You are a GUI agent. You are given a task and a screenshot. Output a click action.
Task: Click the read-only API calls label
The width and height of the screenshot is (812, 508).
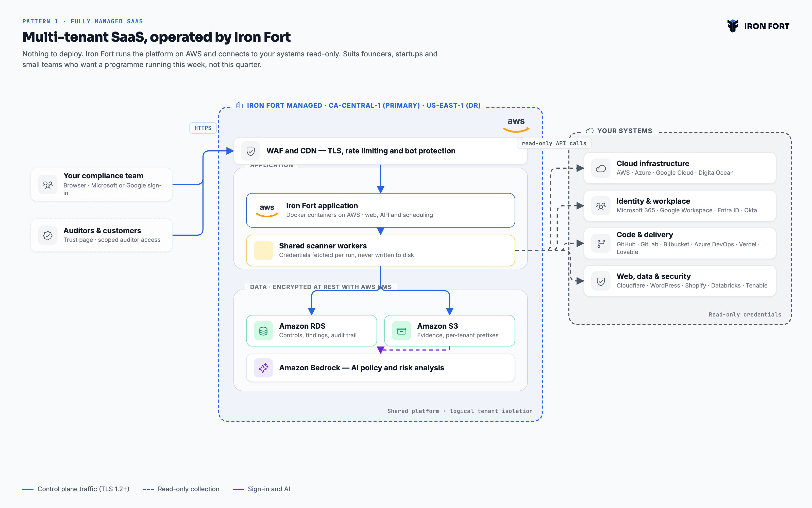click(554, 143)
